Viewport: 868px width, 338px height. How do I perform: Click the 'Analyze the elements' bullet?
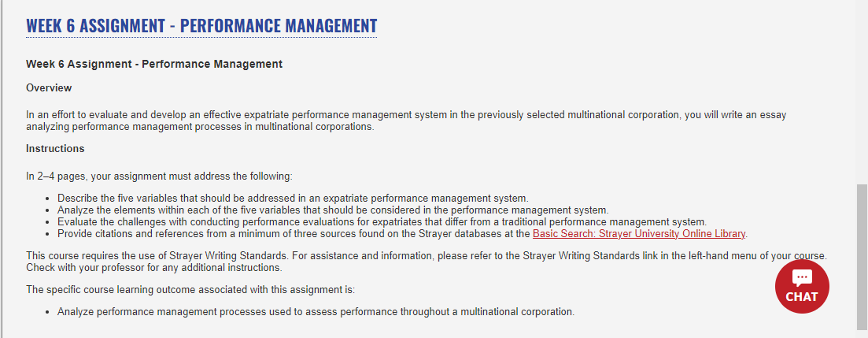coord(333,210)
